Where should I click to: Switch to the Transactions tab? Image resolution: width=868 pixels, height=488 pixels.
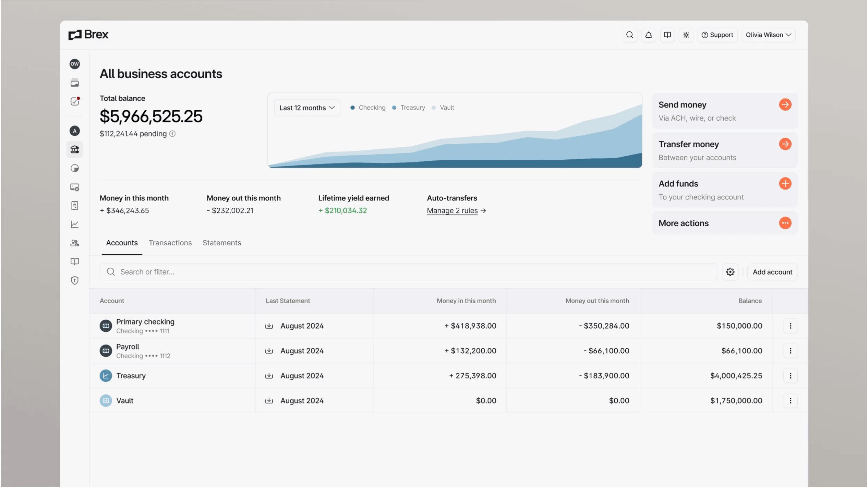point(170,243)
